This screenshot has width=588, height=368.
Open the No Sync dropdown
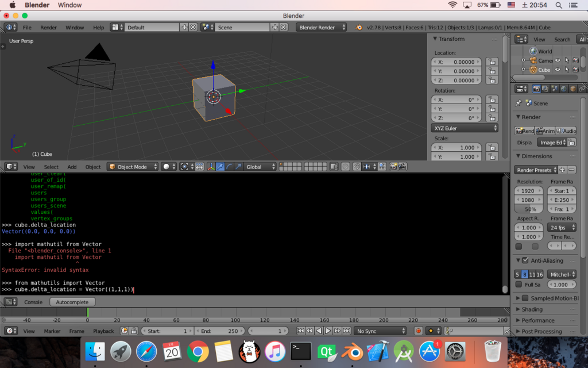click(380, 331)
